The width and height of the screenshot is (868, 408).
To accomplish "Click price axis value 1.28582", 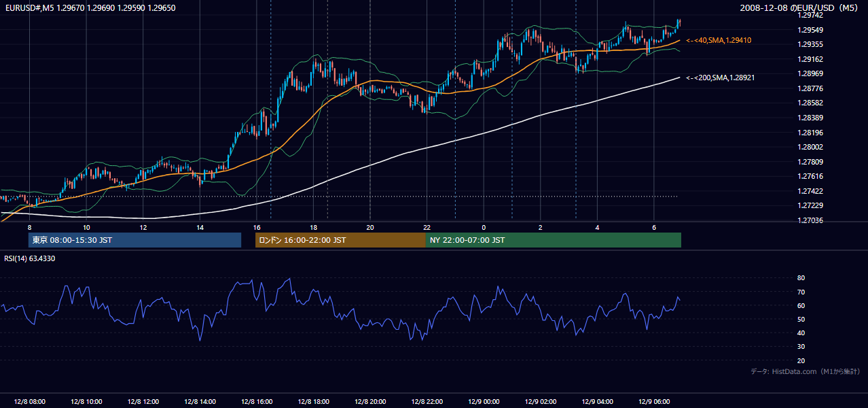I will [810, 103].
